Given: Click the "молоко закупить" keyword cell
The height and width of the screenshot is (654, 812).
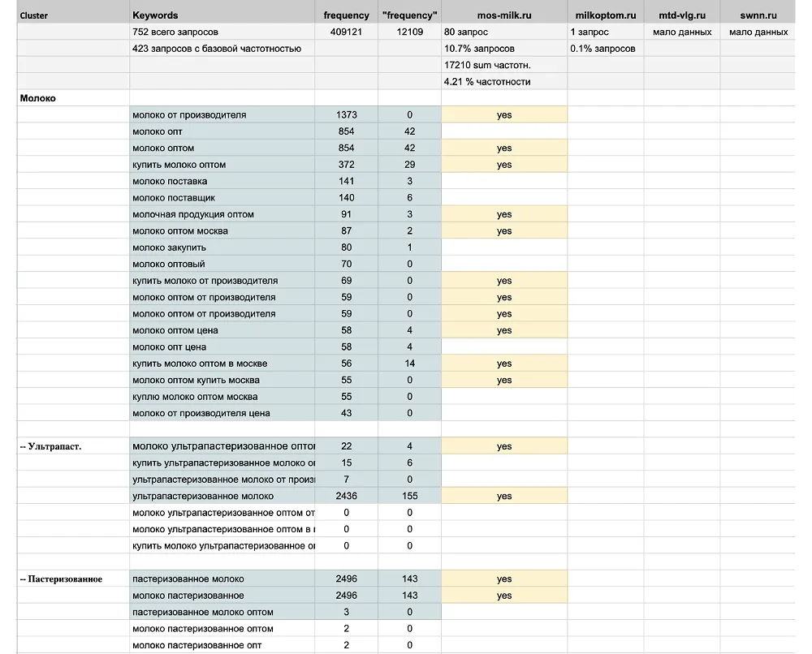Looking at the screenshot, I should (170, 247).
